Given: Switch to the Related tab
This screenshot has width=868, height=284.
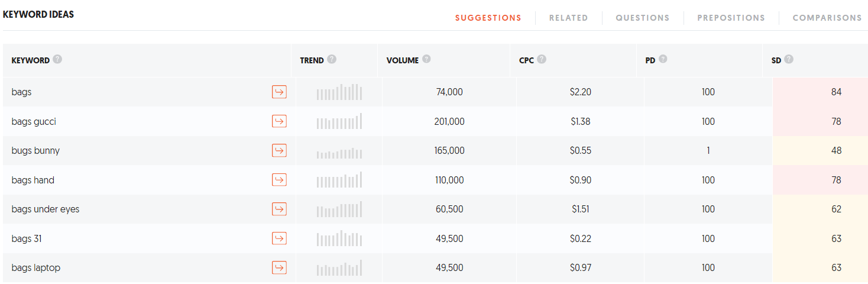Looking at the screenshot, I should [x=568, y=18].
